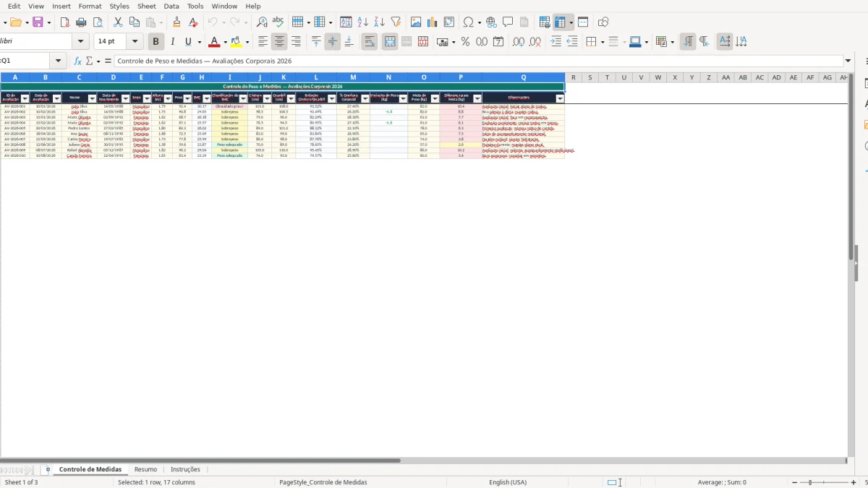
Task: Open font color dropdown arrow
Action: click(225, 42)
